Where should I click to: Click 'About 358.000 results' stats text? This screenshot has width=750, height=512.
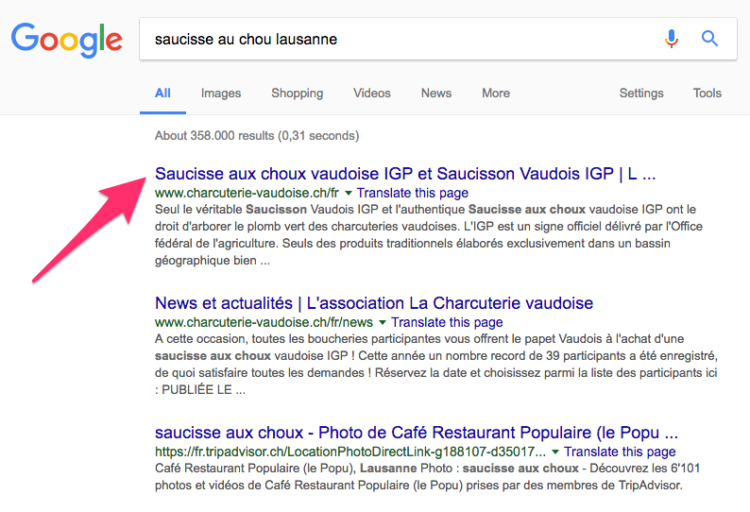coord(257,135)
